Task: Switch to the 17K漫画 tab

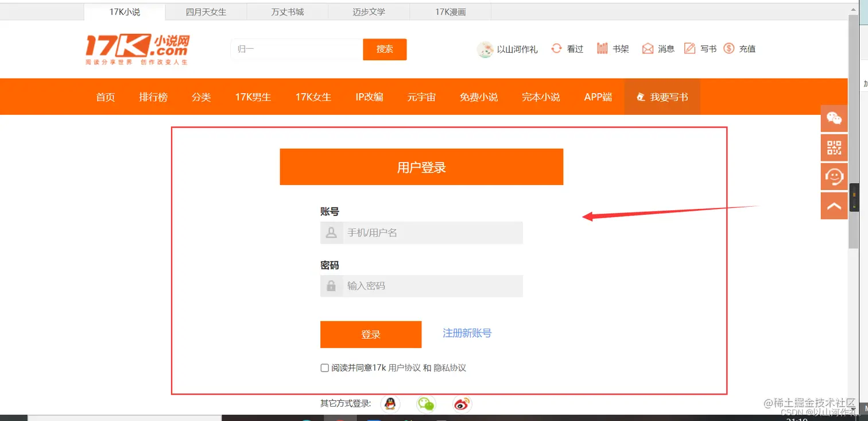Action: coord(450,11)
